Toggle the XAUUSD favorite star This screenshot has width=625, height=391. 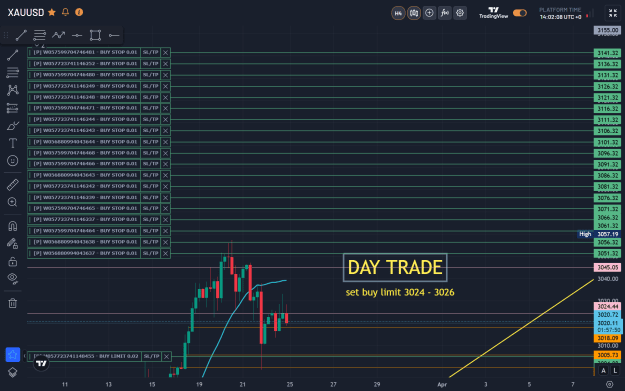coord(52,12)
